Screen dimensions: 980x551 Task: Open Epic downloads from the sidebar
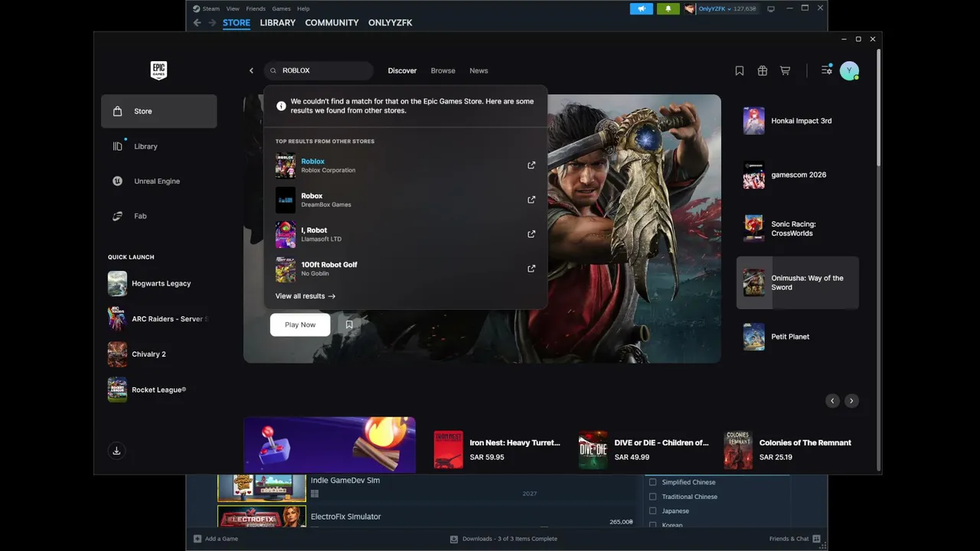[x=116, y=451]
